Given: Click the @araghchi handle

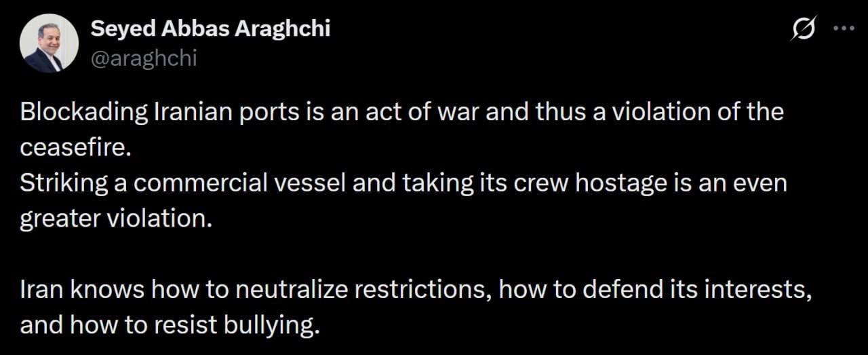Looking at the screenshot, I should (143, 58).
